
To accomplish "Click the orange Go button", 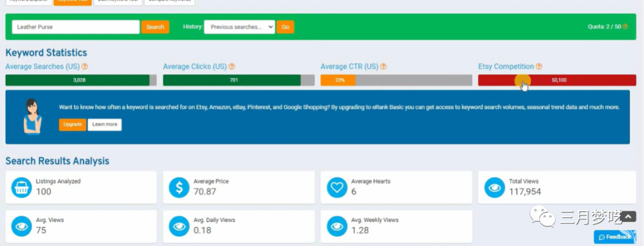I will pyautogui.click(x=286, y=27).
